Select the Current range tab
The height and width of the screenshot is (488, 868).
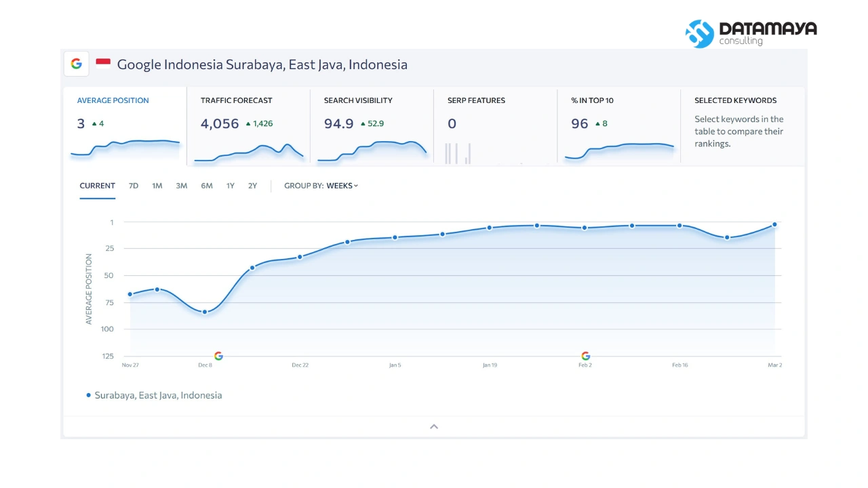pyautogui.click(x=98, y=186)
